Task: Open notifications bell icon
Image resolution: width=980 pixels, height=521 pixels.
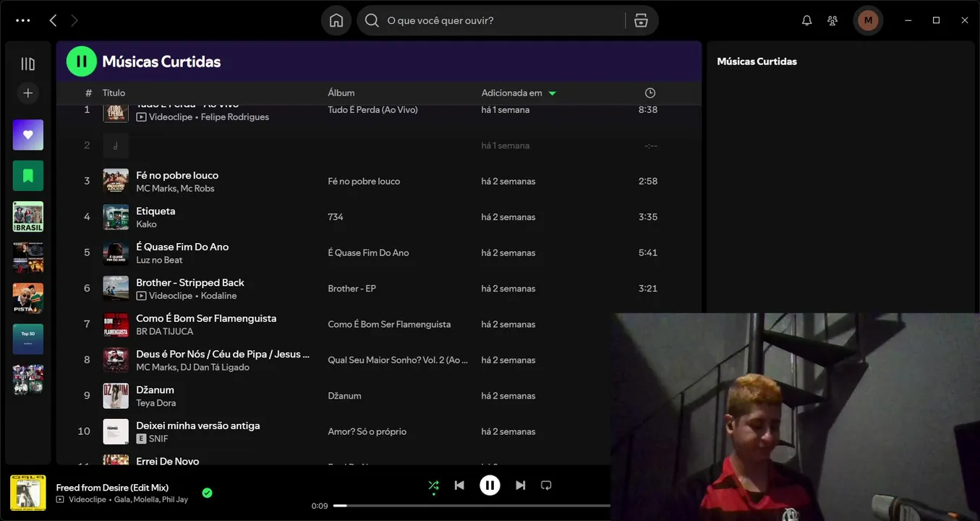Action: pyautogui.click(x=807, y=20)
